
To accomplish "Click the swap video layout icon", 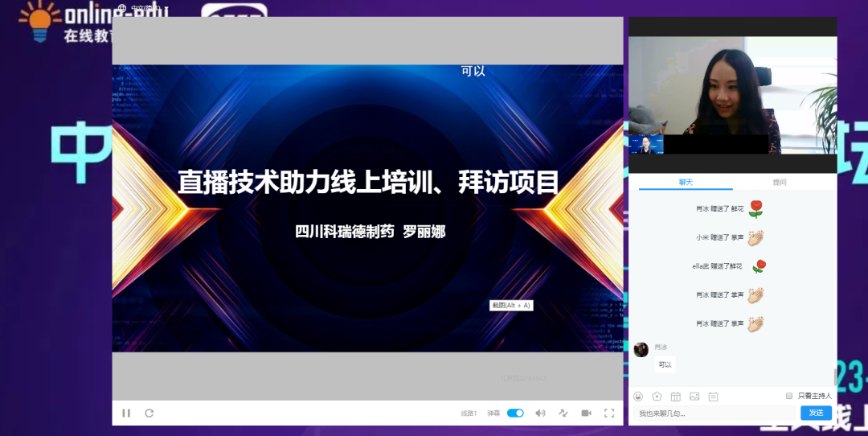I will click(x=563, y=413).
